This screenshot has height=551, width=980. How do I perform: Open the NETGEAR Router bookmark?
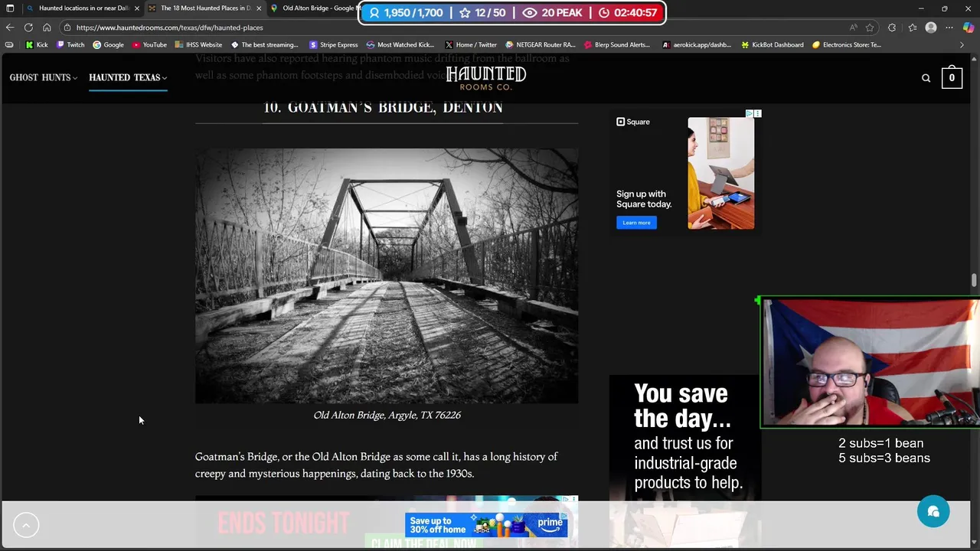click(540, 44)
